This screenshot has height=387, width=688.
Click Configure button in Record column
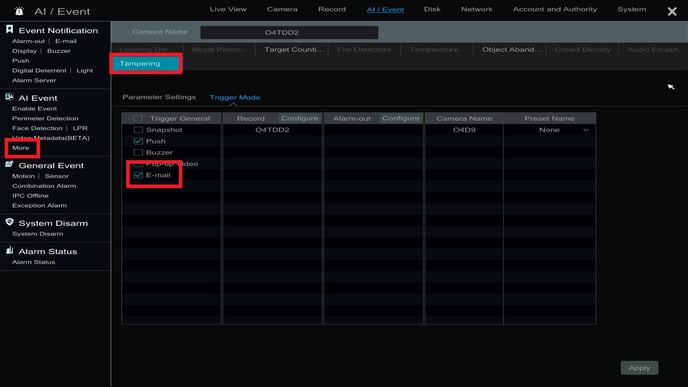[300, 118]
